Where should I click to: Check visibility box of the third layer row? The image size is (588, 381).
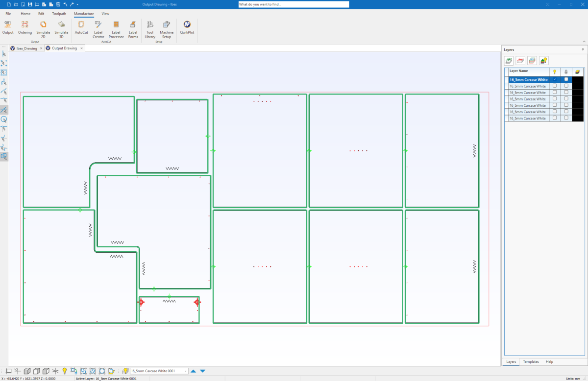[555, 92]
